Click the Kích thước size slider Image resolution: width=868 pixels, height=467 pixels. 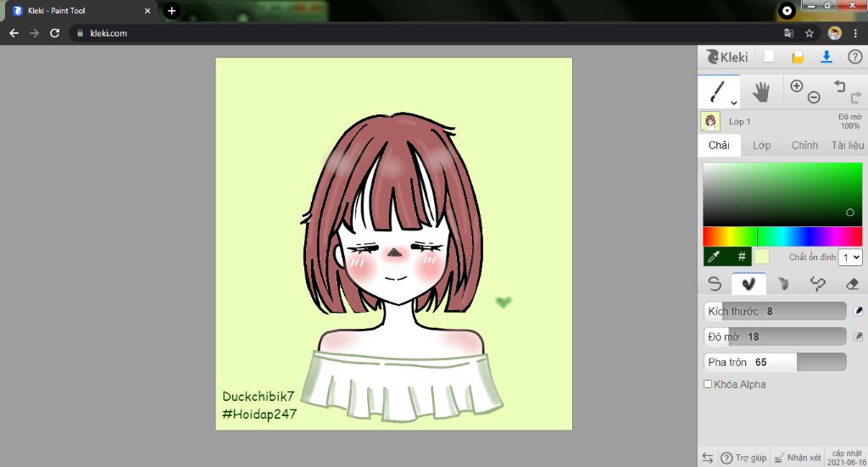point(775,311)
